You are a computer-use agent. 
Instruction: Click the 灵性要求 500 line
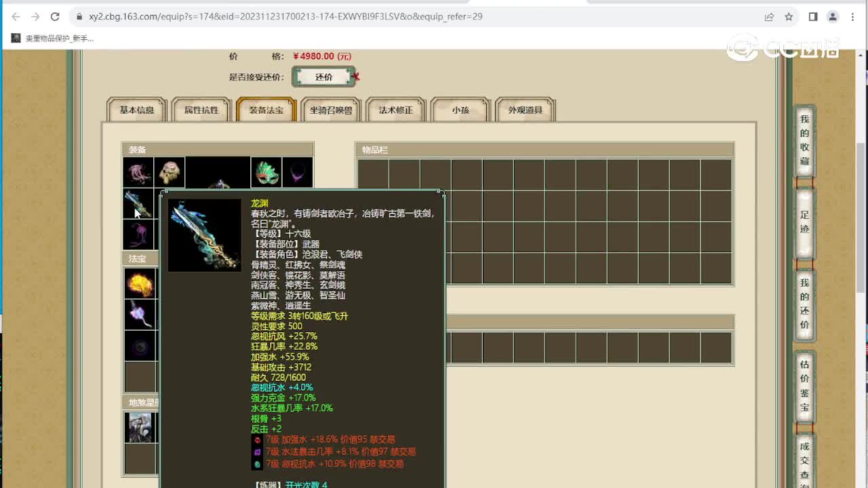pos(277,326)
